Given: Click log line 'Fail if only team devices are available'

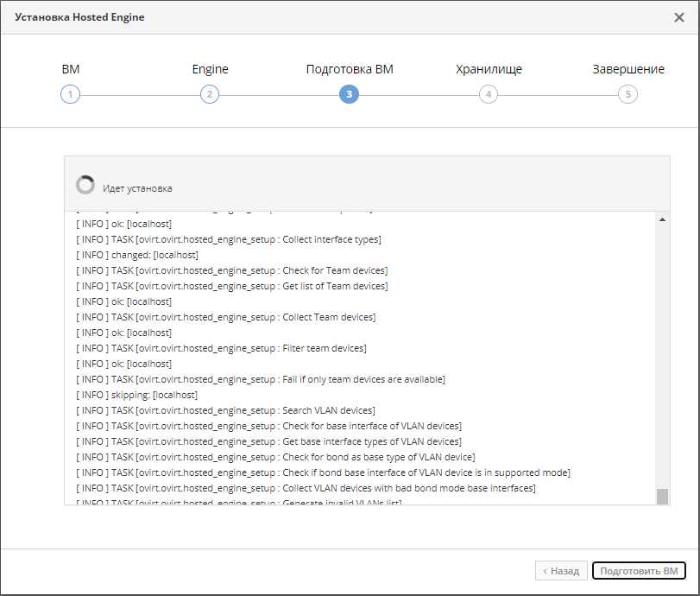Looking at the screenshot, I should tap(261, 379).
